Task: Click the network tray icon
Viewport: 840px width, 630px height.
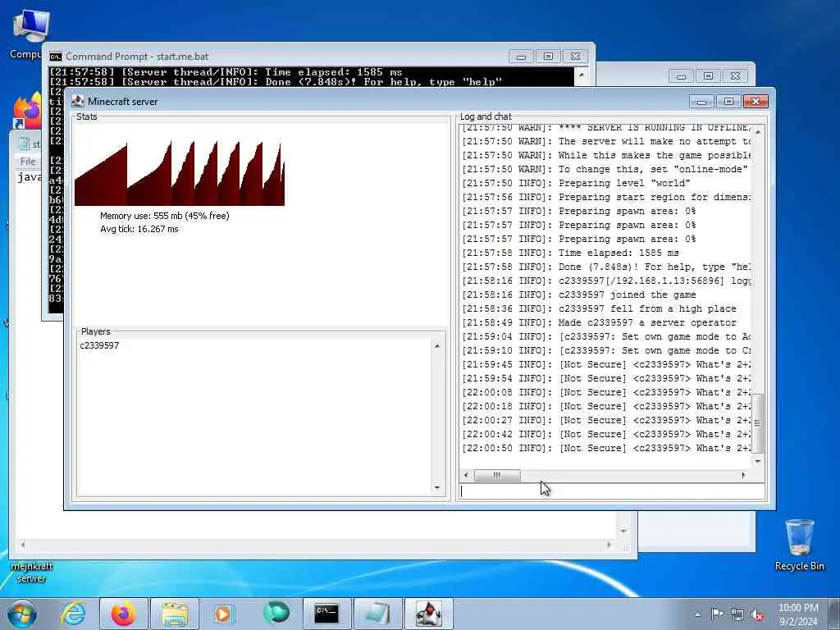Action: 737,615
